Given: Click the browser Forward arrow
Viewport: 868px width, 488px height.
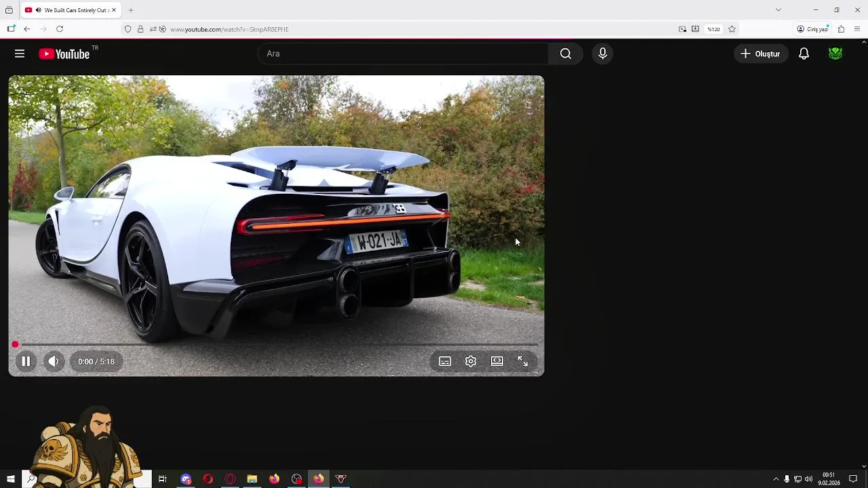Looking at the screenshot, I should tap(43, 29).
